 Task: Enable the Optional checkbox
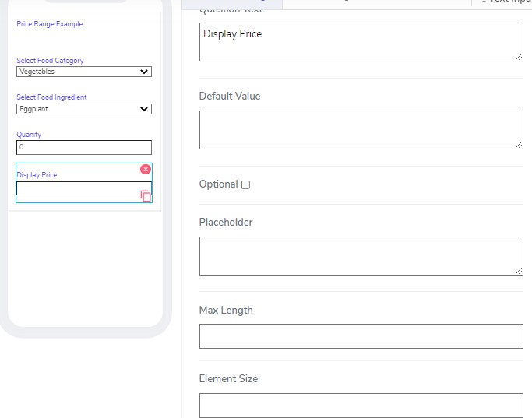click(x=245, y=185)
